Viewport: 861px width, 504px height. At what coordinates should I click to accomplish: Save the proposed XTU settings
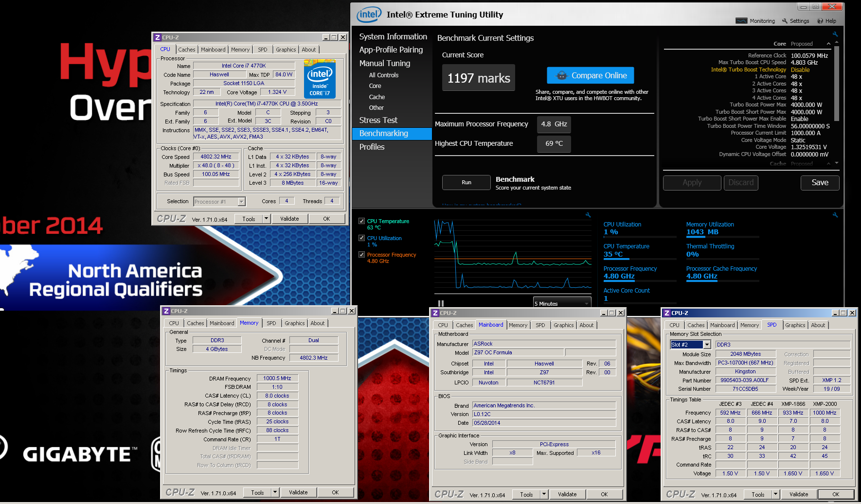click(820, 182)
